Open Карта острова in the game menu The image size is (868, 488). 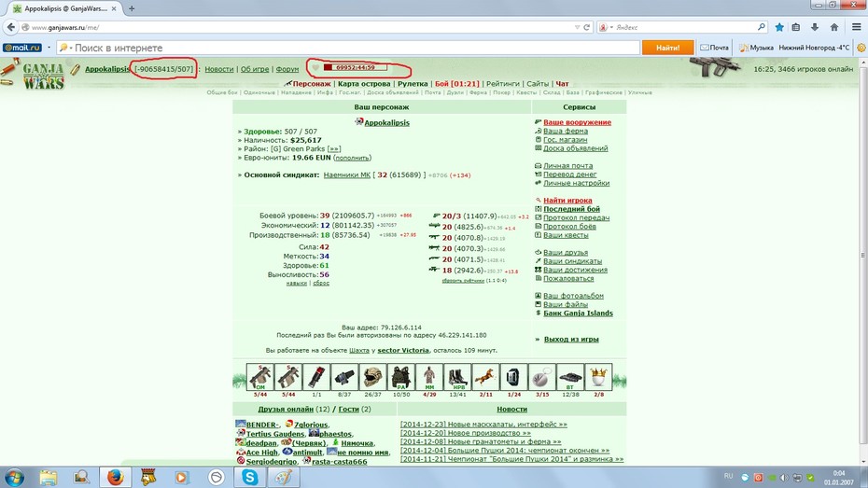tap(364, 84)
